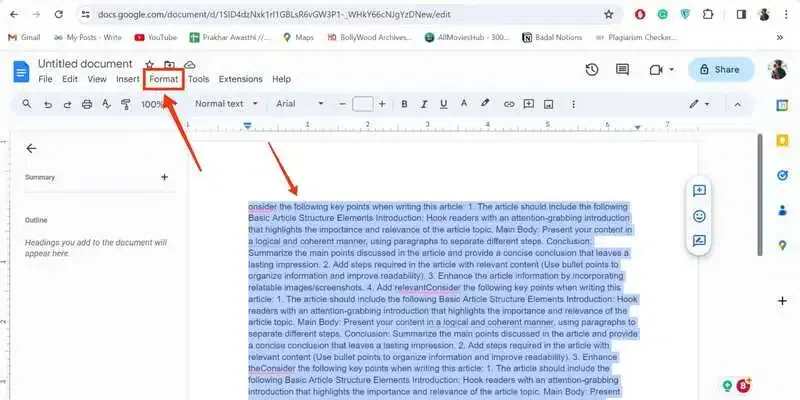Show comment history icon
Image resolution: width=800 pixels, height=400 pixels.
tap(622, 70)
